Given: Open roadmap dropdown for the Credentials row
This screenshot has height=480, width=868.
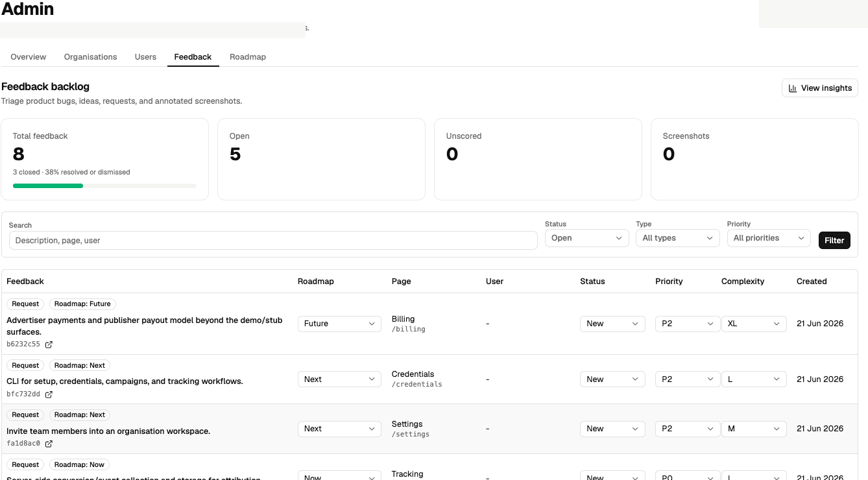Looking at the screenshot, I should [339, 379].
